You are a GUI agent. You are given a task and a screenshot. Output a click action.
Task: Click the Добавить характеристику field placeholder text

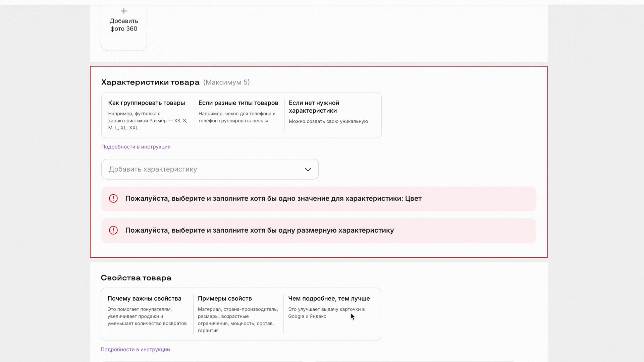pos(153,169)
